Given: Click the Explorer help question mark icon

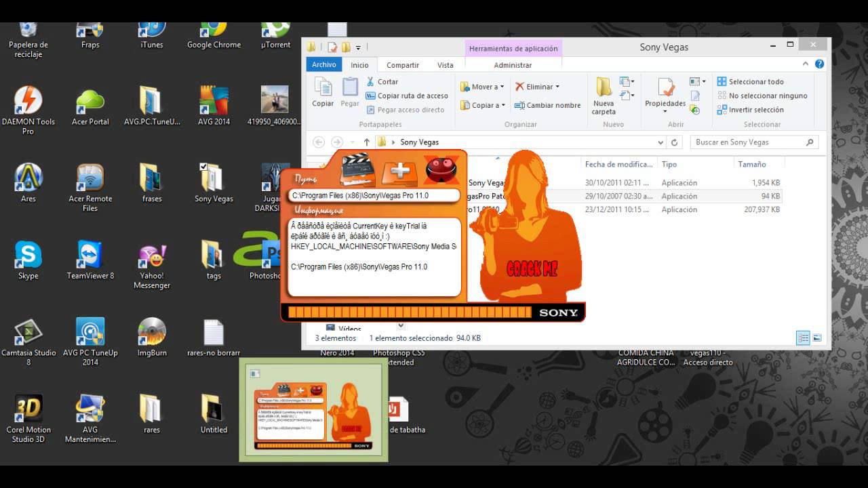Looking at the screenshot, I should pyautogui.click(x=820, y=64).
